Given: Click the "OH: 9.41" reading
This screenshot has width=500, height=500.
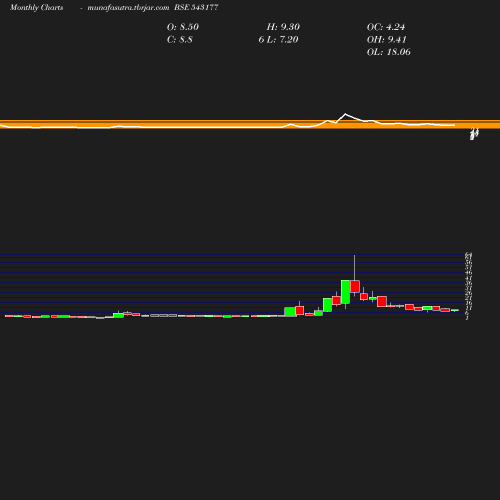Looking at the screenshot, I should click(x=387, y=40).
